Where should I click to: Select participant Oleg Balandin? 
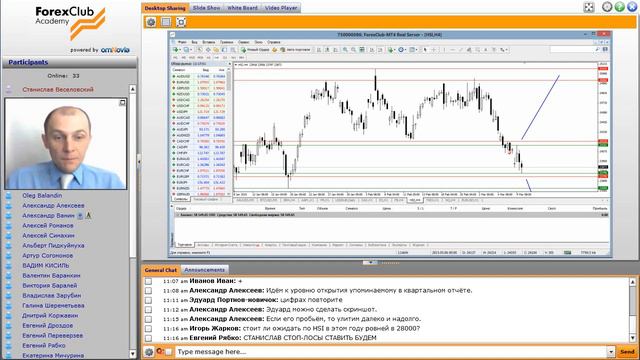(x=42, y=196)
